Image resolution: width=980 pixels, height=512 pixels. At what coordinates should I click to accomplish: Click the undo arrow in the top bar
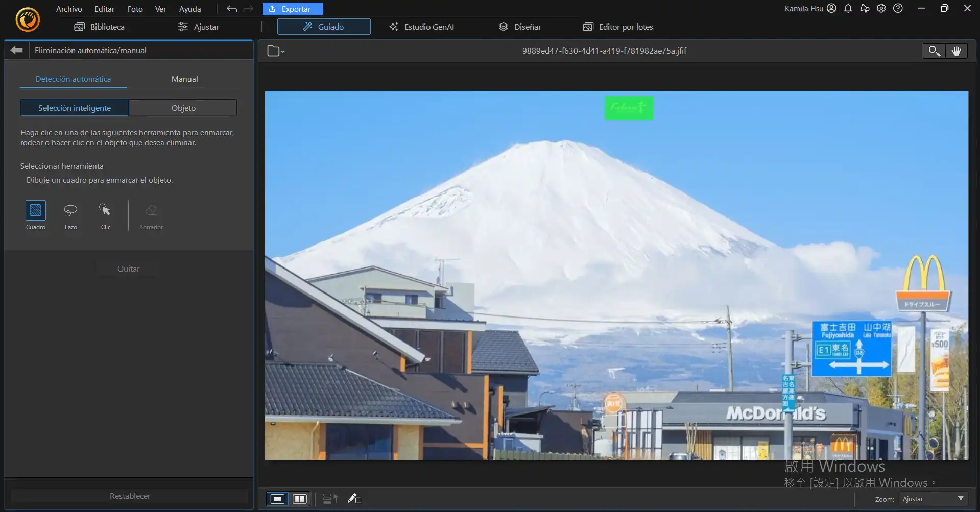coord(231,8)
